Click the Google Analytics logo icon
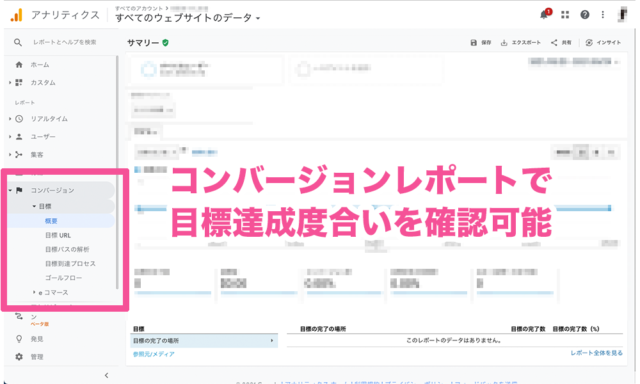The height and width of the screenshot is (384, 640). (x=17, y=15)
